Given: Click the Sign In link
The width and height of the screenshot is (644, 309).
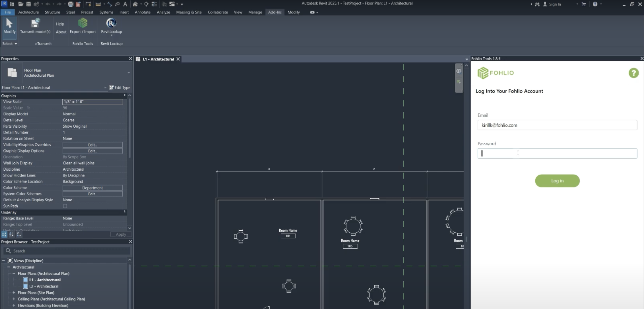Looking at the screenshot, I should click(x=555, y=4).
